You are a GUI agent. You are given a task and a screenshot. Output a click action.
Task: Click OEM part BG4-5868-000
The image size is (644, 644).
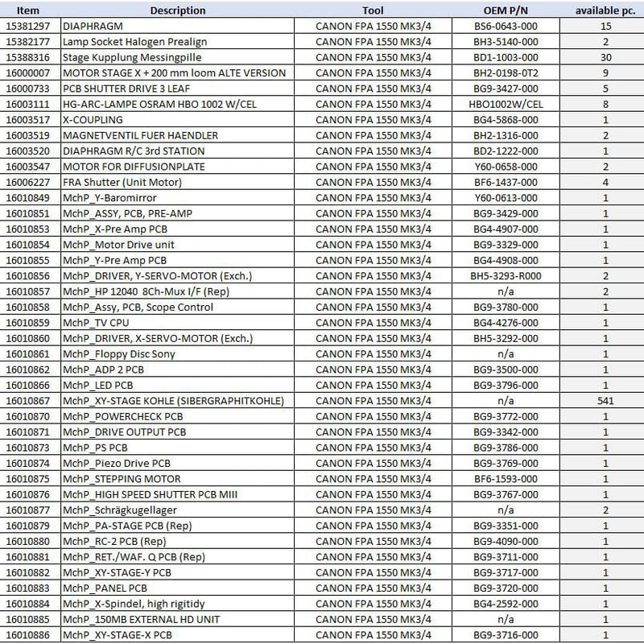(506, 119)
